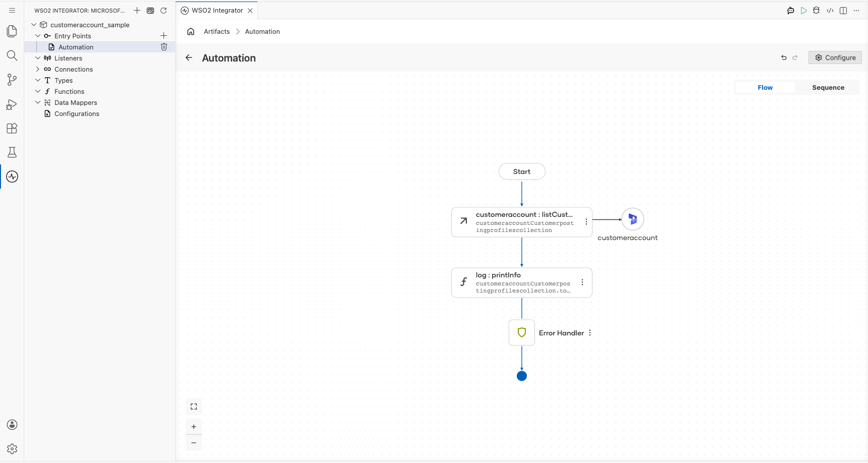
Task: Open Configurations in the project tree
Action: point(77,113)
